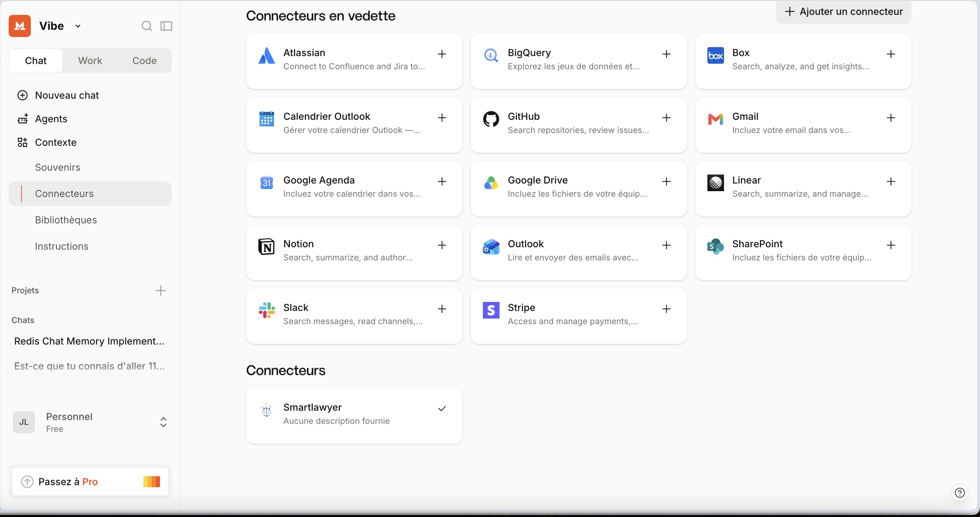Click 'Aucune description fournie' text
Screen dimensions: 980x517
(336, 421)
